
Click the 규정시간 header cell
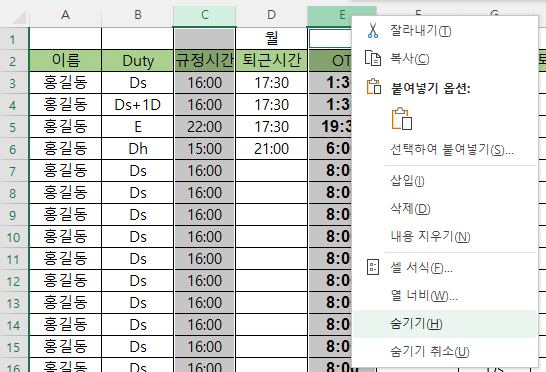(x=205, y=61)
